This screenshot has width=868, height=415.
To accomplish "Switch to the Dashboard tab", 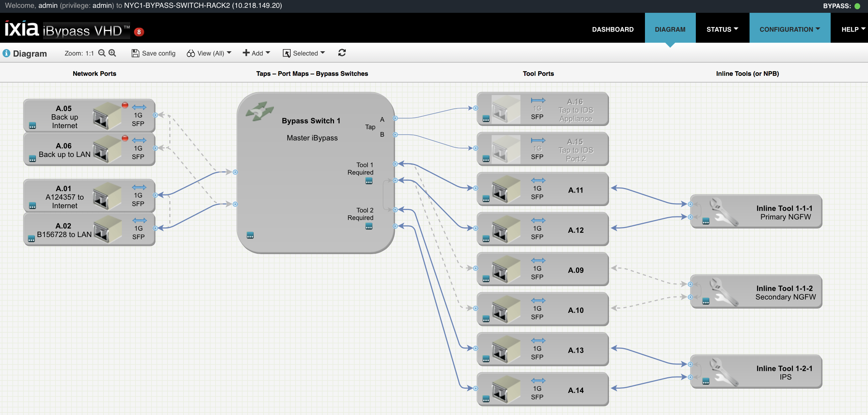I will click(613, 29).
